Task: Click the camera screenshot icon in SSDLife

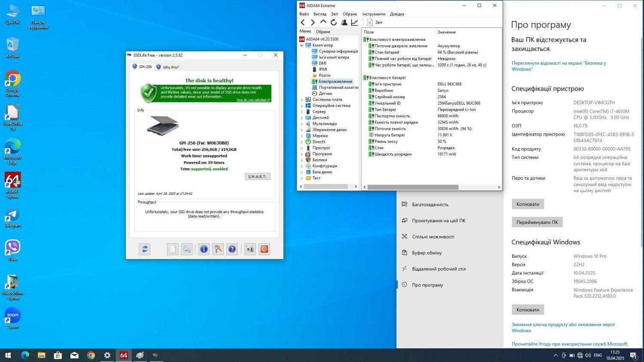Action: click(250, 249)
